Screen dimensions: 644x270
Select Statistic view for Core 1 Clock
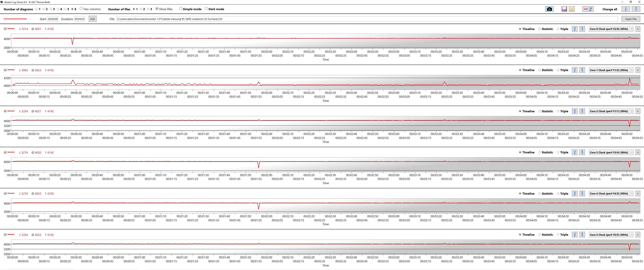[x=540, y=70]
